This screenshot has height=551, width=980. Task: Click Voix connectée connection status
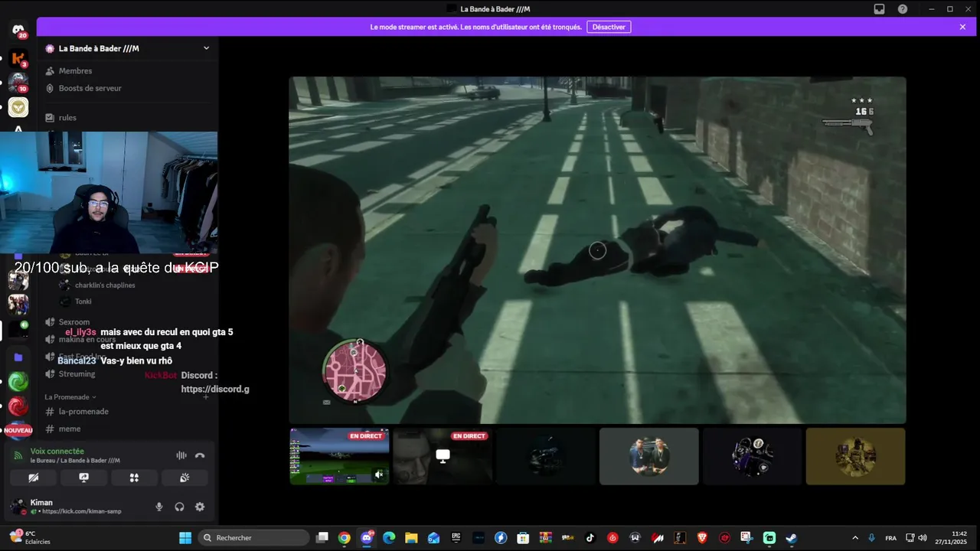click(x=57, y=452)
